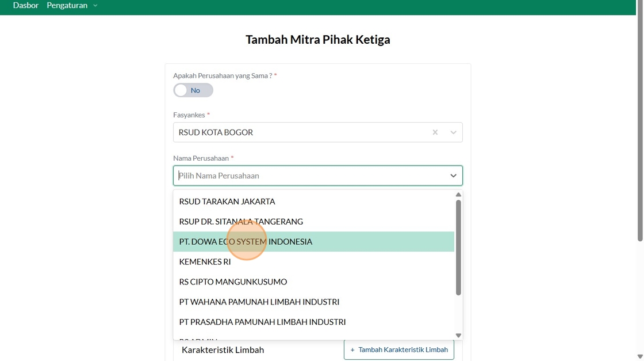Click Tambah Karakteristik Limbah button
644x361 pixels.
point(399,349)
